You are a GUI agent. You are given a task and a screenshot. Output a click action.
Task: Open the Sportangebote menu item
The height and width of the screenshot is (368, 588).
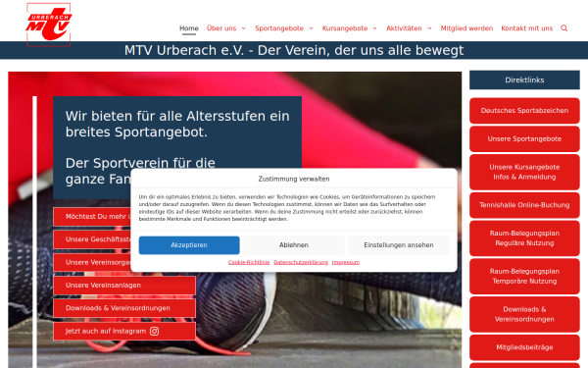[279, 28]
